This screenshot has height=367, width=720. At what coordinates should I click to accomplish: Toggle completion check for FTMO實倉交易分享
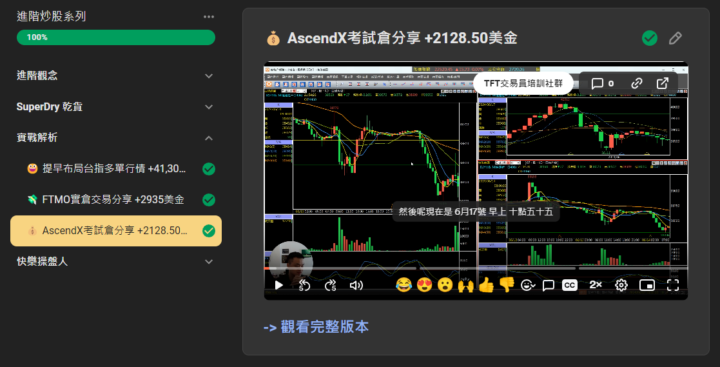point(209,200)
